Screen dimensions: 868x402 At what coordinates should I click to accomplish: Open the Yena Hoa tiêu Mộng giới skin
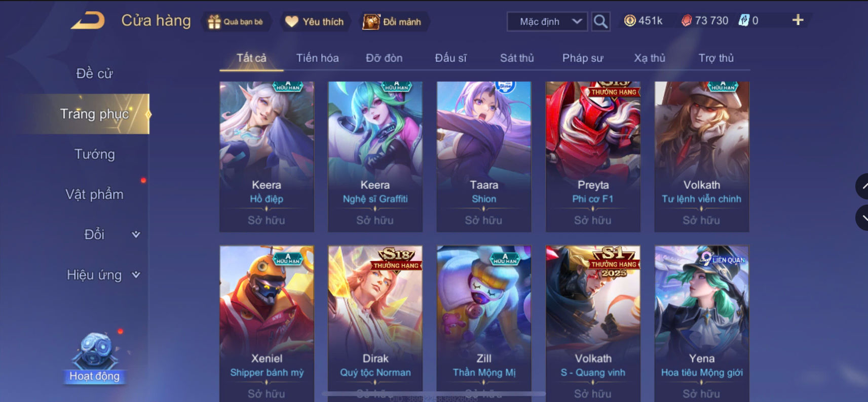point(701,323)
